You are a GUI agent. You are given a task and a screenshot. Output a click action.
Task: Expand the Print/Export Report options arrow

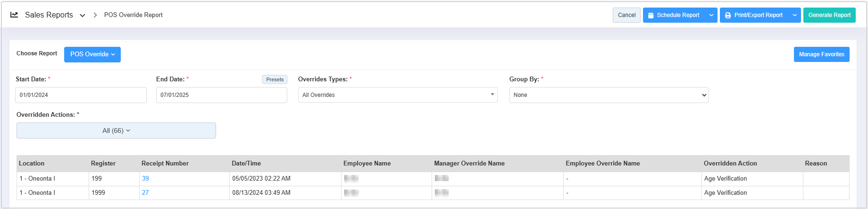tap(795, 15)
